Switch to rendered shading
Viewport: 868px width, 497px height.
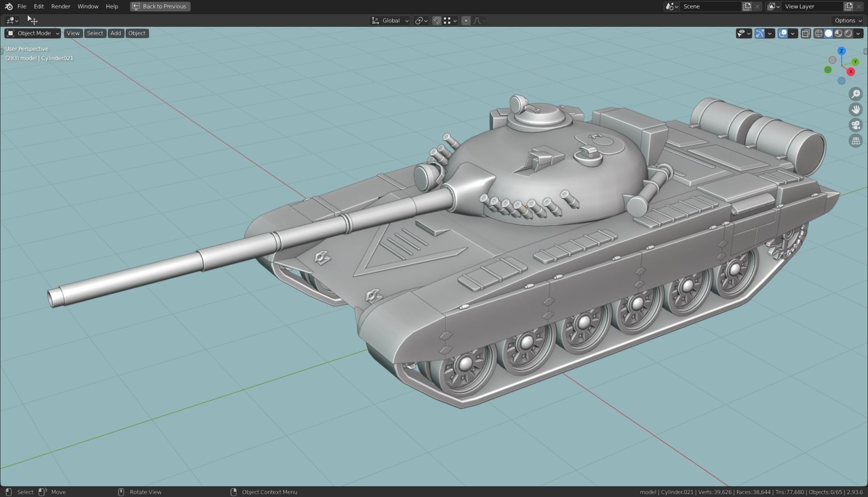coord(848,33)
